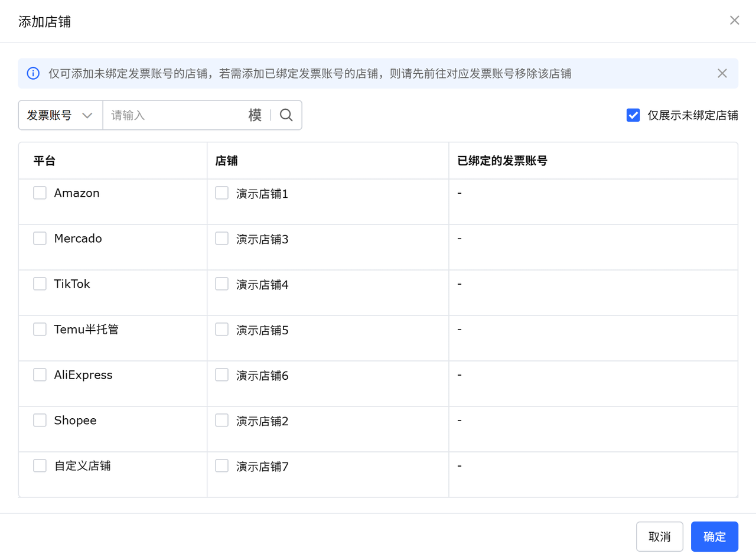
Task: Select the 演示店铺5 checkbox
Action: pos(221,330)
